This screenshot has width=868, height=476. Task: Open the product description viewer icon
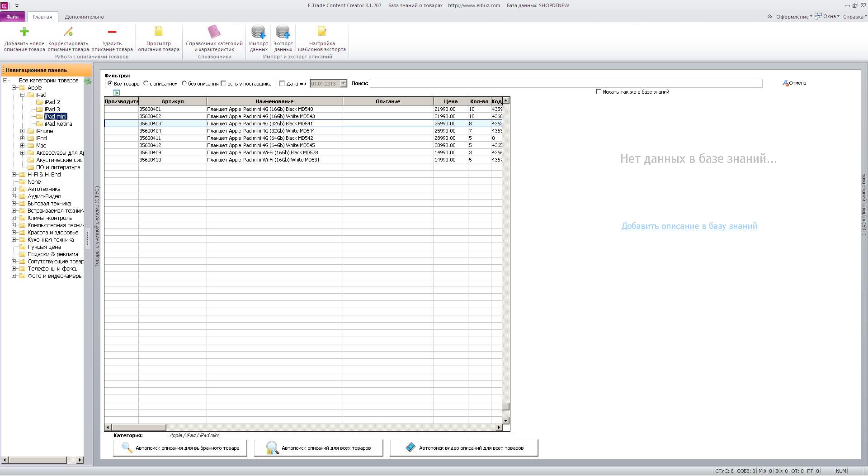pos(159,31)
